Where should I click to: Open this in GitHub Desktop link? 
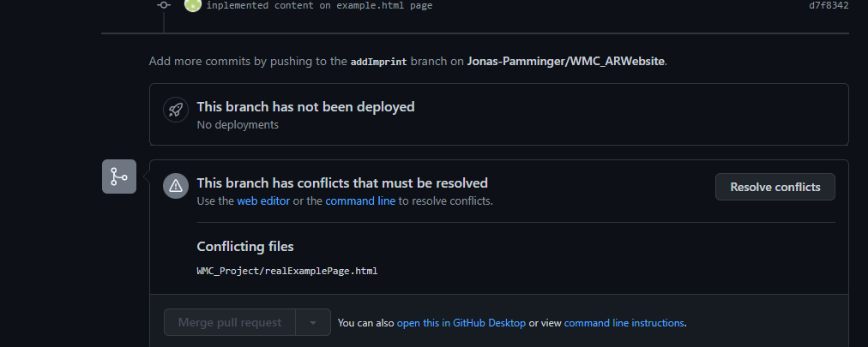tap(461, 323)
